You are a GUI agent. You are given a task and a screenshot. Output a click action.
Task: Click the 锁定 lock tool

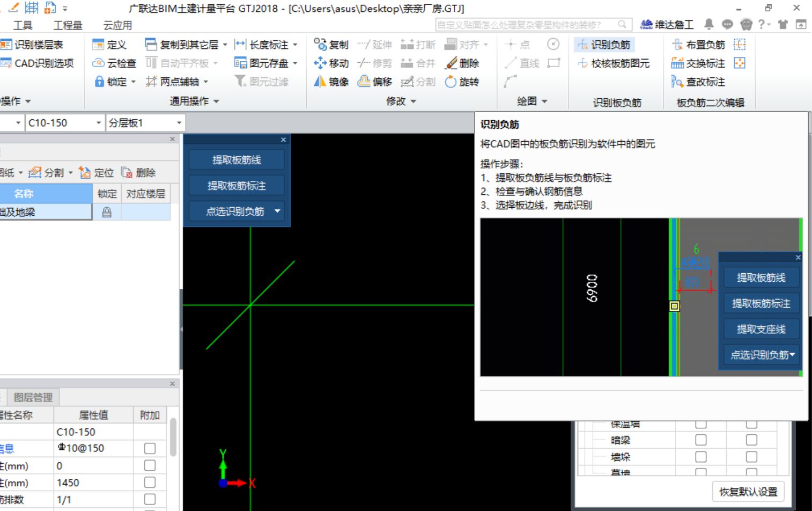coord(111,82)
